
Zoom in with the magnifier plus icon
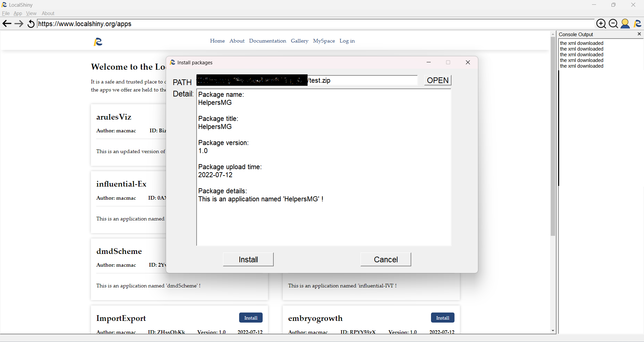[601, 23]
